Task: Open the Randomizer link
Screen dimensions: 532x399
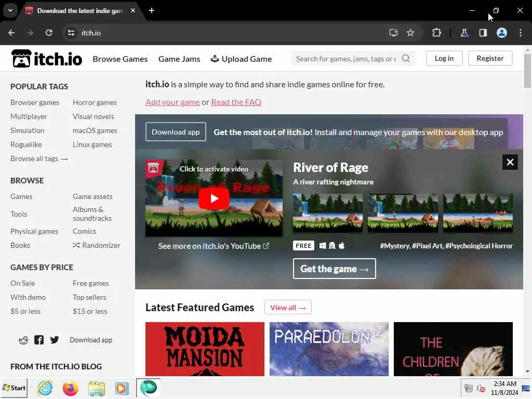Action: [x=96, y=245]
